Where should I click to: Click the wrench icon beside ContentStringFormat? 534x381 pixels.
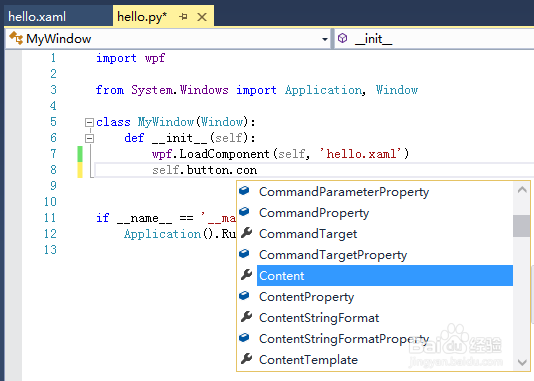click(x=246, y=317)
